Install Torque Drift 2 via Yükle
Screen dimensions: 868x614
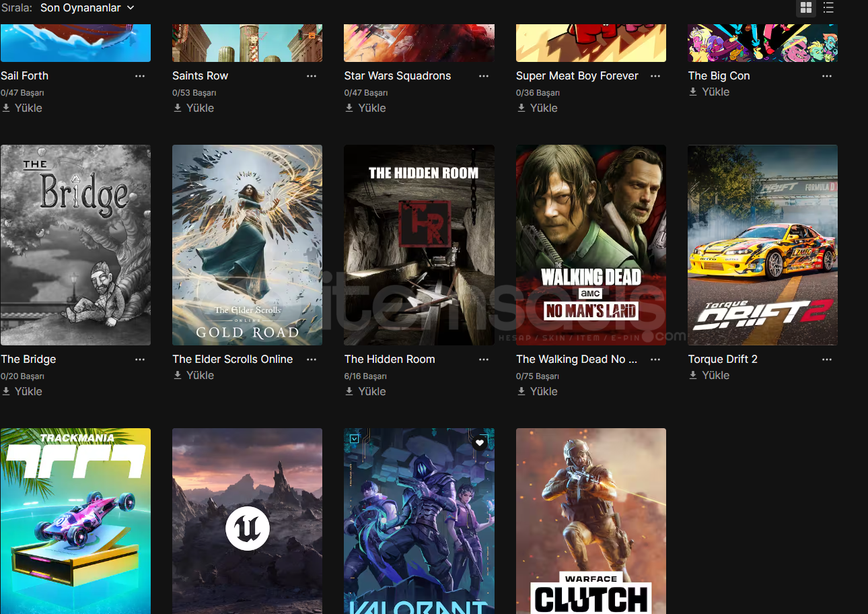pyautogui.click(x=709, y=375)
